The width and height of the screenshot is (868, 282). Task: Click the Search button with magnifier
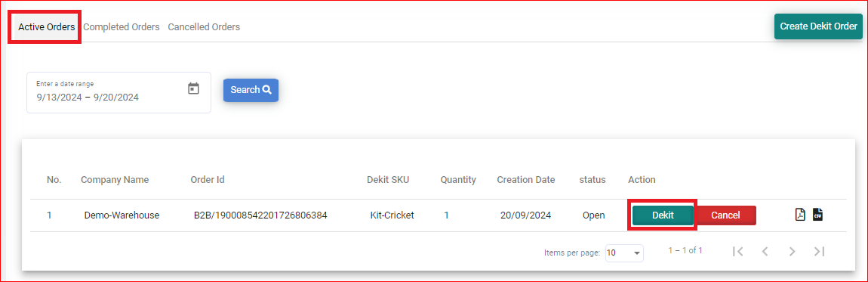(x=251, y=90)
